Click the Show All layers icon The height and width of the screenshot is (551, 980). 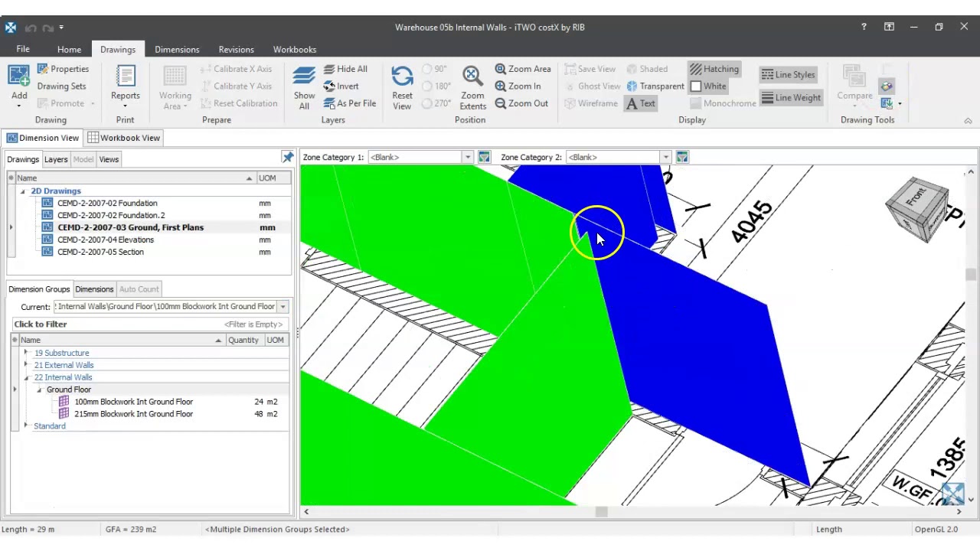click(304, 76)
